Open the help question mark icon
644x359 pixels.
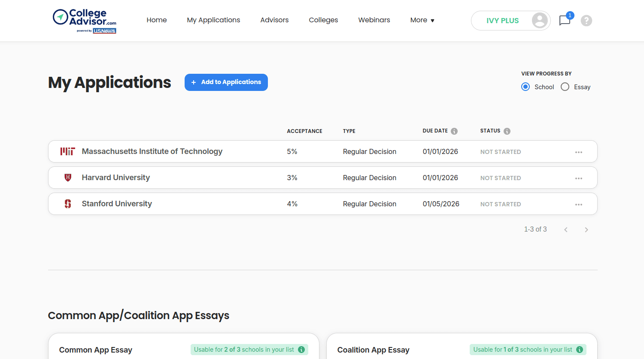586,21
